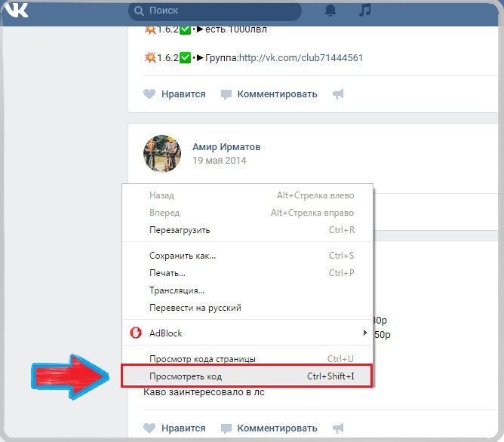This screenshot has height=442, width=504.
Task: Click the heart icon in the upper post
Action: tap(149, 94)
